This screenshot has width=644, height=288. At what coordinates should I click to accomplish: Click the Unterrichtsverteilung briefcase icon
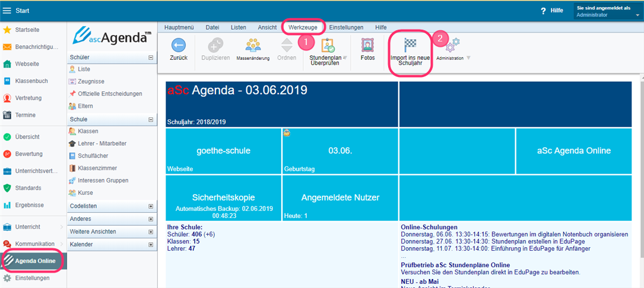7,171
